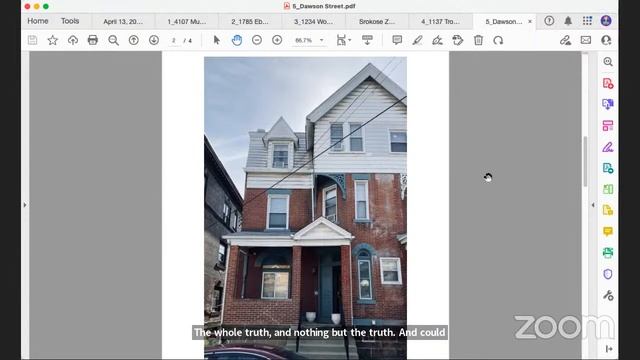Screen dimensions: 640x360
Task: Choose the Hand pan tool
Action: coord(237,40)
